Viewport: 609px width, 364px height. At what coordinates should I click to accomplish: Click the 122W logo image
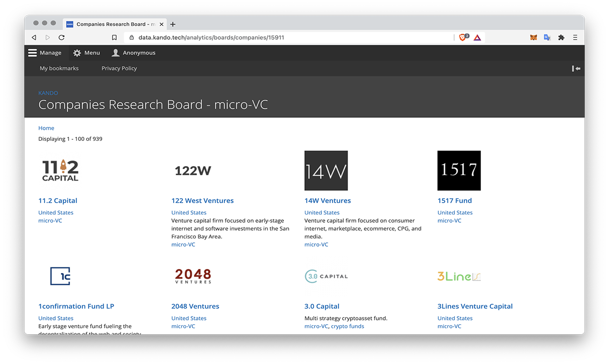[193, 171]
